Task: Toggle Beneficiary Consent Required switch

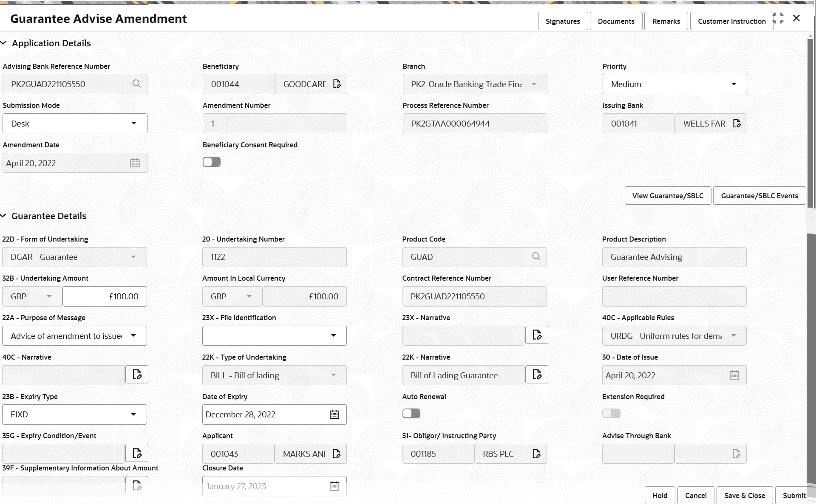Action: click(x=212, y=162)
